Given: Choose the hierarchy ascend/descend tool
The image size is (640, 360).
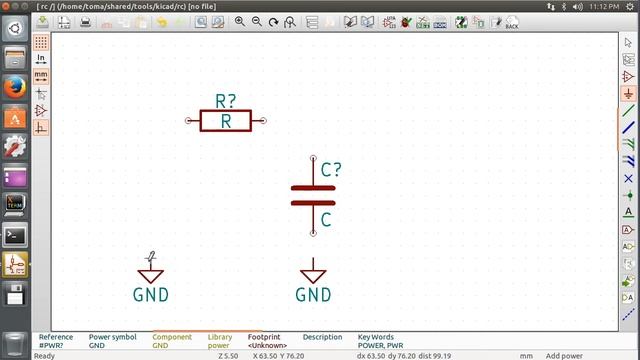Looking at the screenshot, I should point(628,60).
